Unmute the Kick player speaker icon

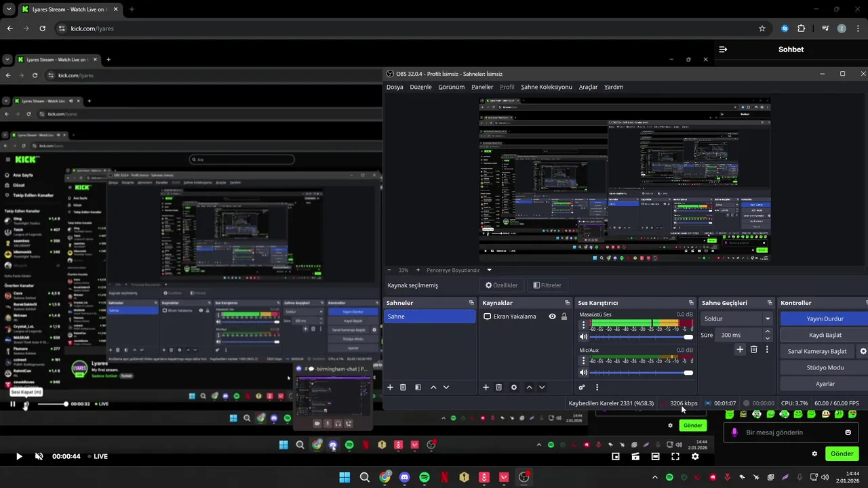tap(39, 456)
